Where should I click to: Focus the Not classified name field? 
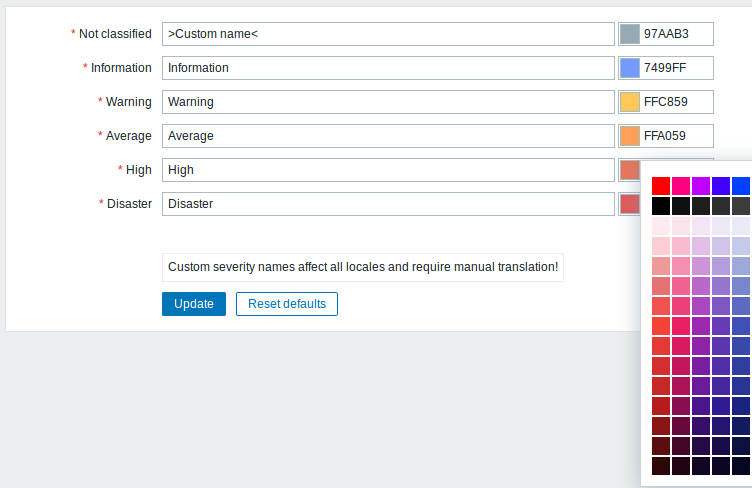tap(388, 34)
